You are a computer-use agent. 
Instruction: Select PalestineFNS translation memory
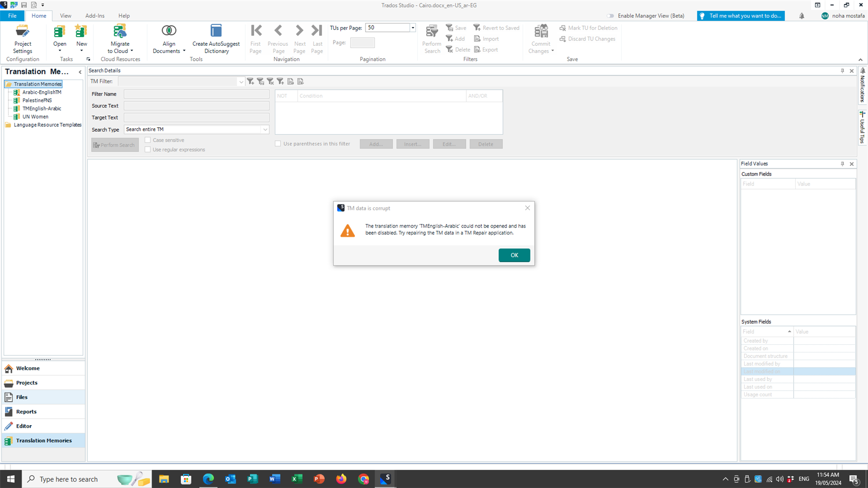click(x=37, y=100)
